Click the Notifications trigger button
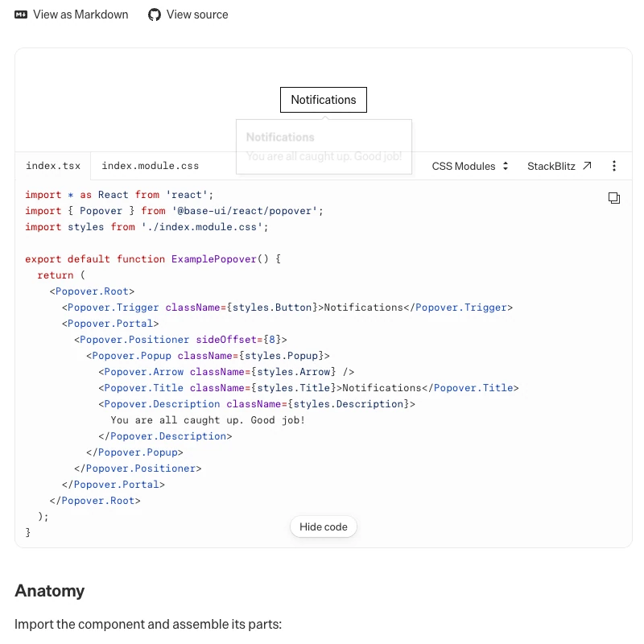The width and height of the screenshot is (644, 644). click(324, 100)
